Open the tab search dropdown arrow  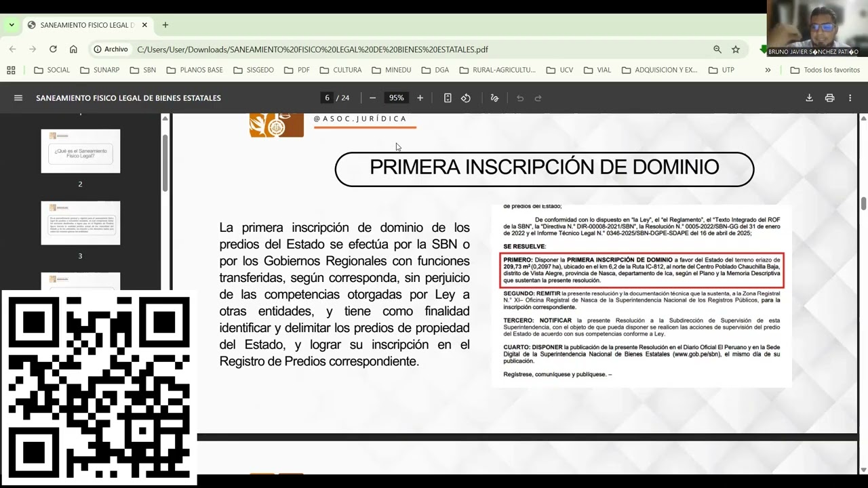(x=12, y=25)
